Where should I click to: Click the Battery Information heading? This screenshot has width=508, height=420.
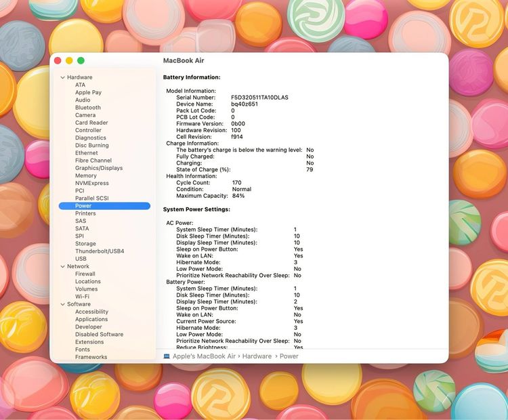[x=192, y=77]
